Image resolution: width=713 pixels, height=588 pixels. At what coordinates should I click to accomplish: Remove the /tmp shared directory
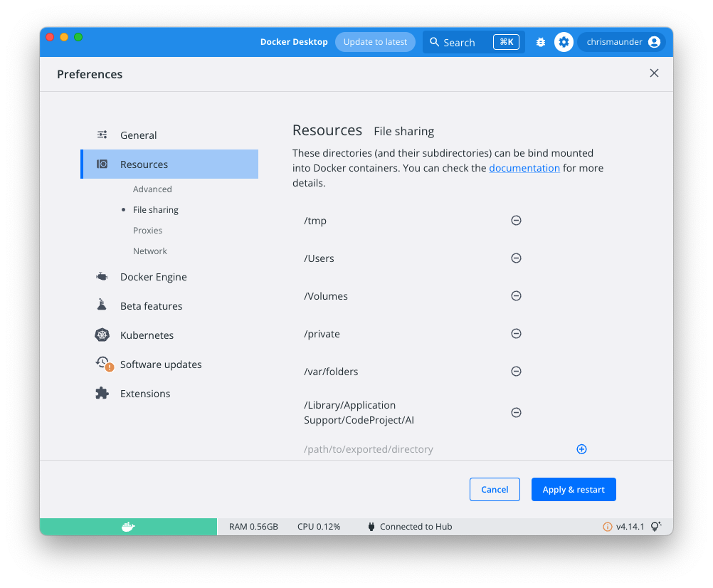[x=516, y=221]
